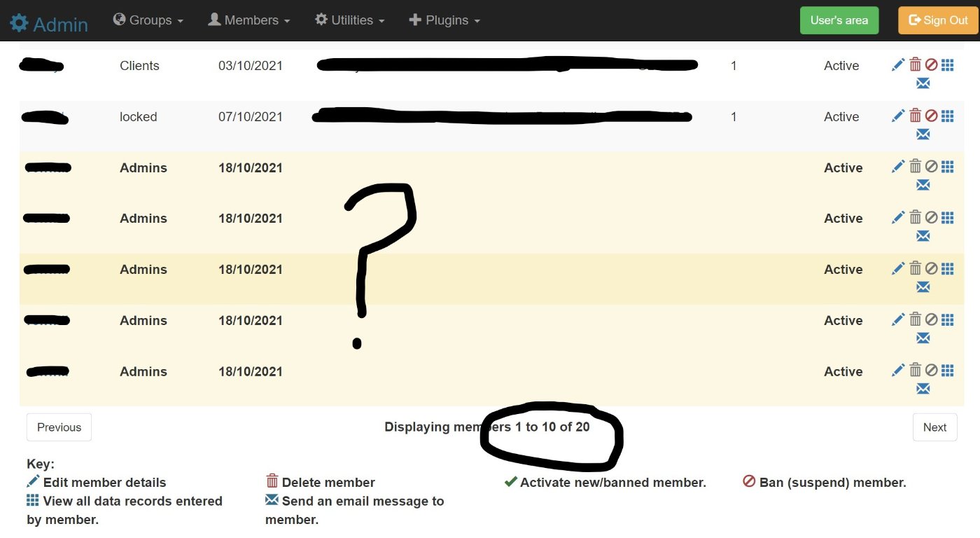Email the bottom Admins row member

point(923,389)
